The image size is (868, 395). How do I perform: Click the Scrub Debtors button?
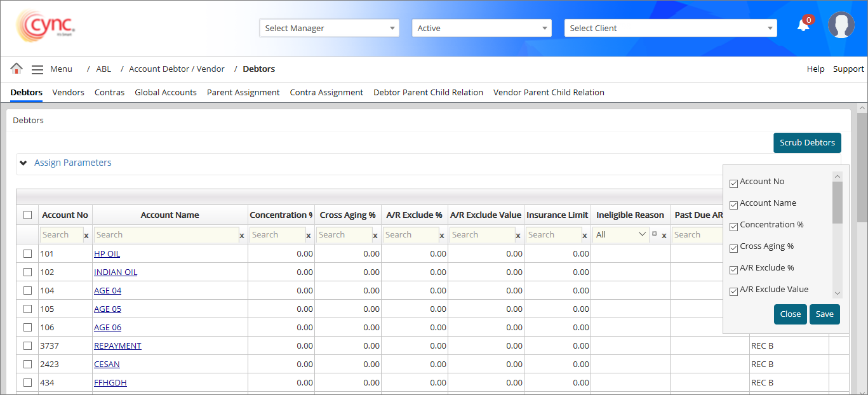click(807, 143)
